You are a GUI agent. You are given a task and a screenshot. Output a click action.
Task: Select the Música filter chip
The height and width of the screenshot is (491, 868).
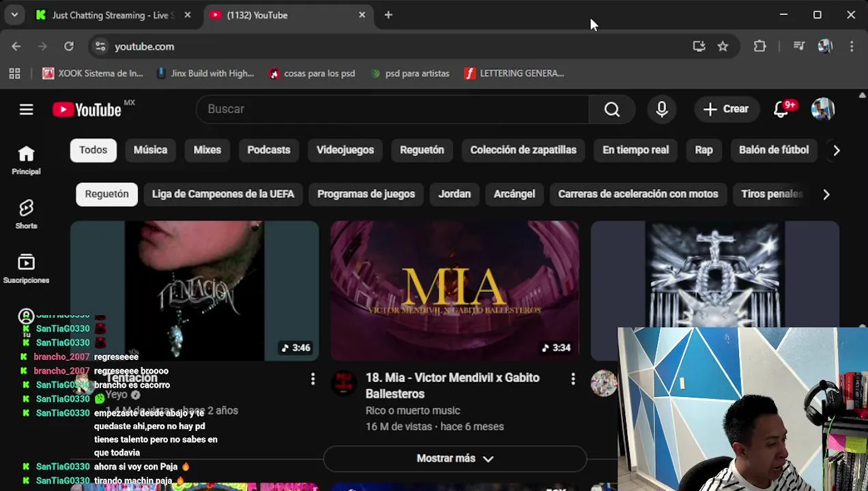(150, 150)
